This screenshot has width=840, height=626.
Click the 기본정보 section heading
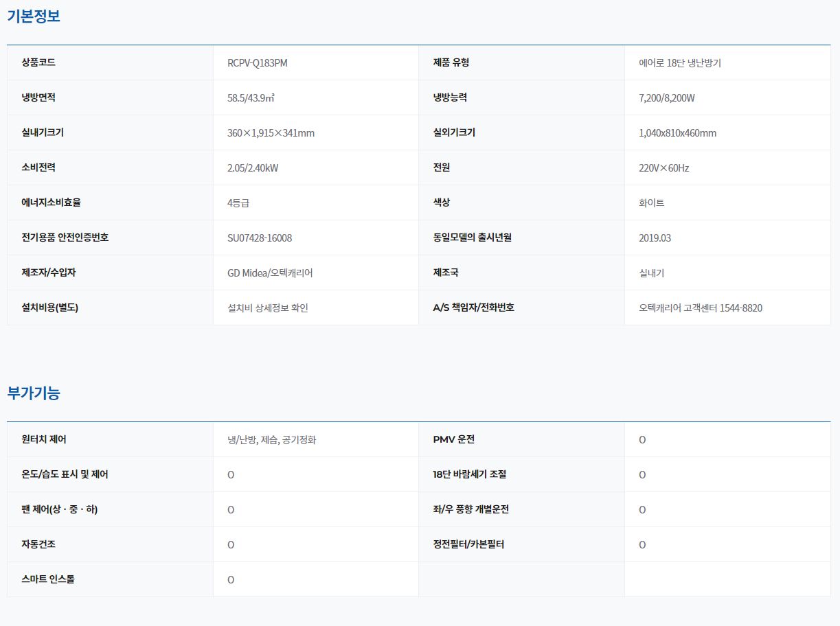click(34, 16)
